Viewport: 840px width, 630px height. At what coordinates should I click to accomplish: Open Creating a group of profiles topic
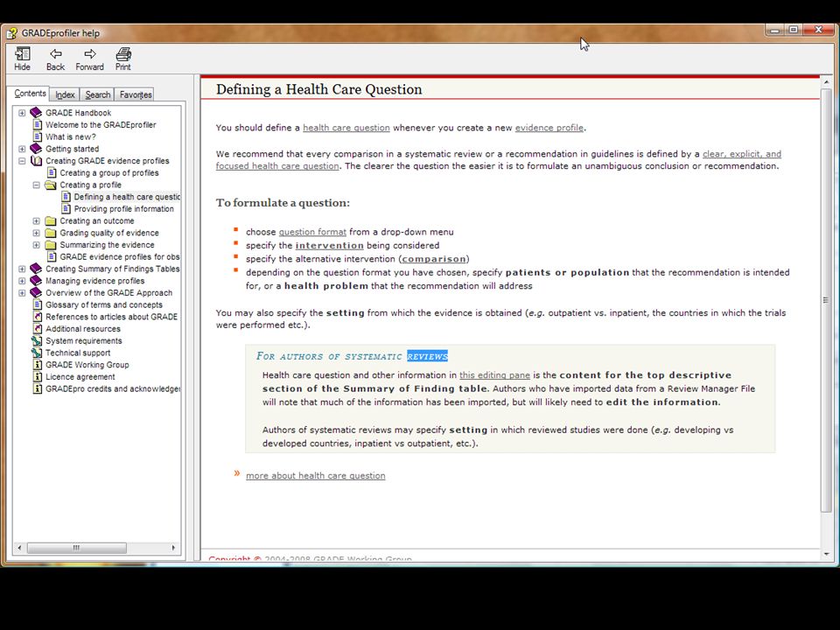109,173
